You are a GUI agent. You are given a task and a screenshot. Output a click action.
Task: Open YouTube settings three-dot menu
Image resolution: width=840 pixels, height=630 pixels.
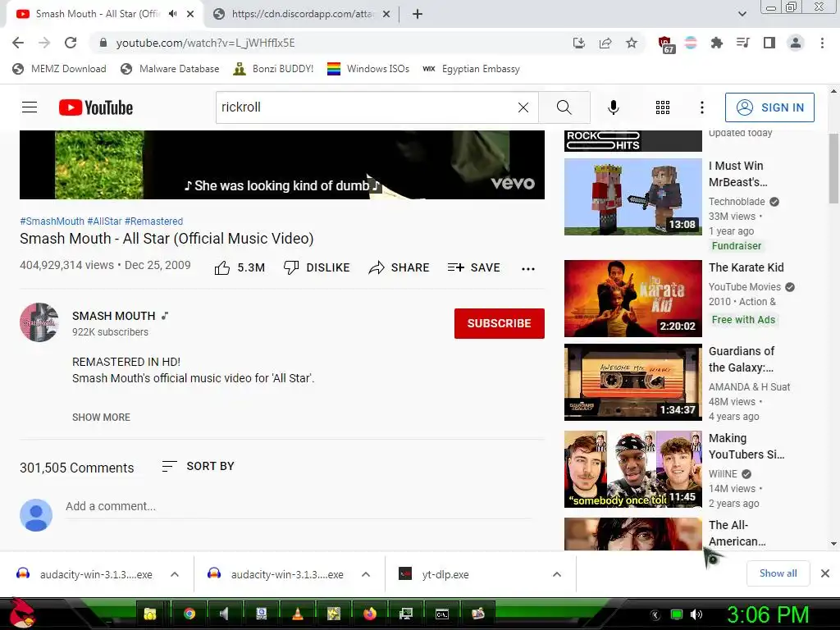pos(702,107)
